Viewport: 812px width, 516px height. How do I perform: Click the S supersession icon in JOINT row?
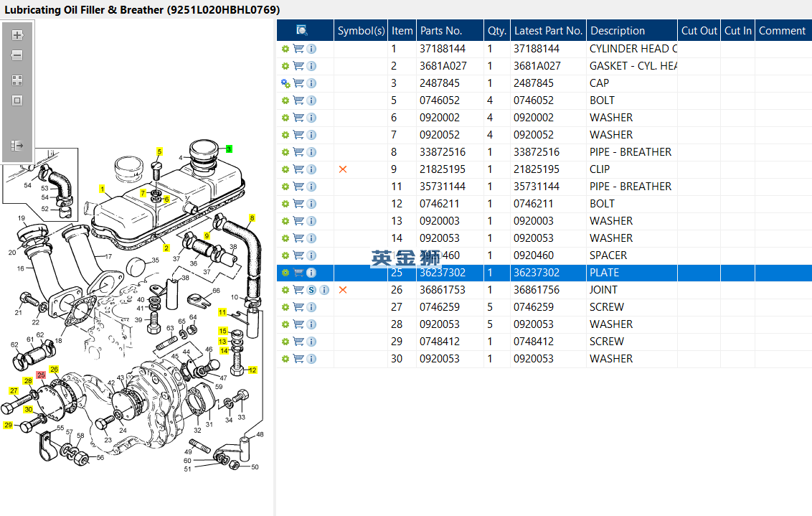point(311,290)
